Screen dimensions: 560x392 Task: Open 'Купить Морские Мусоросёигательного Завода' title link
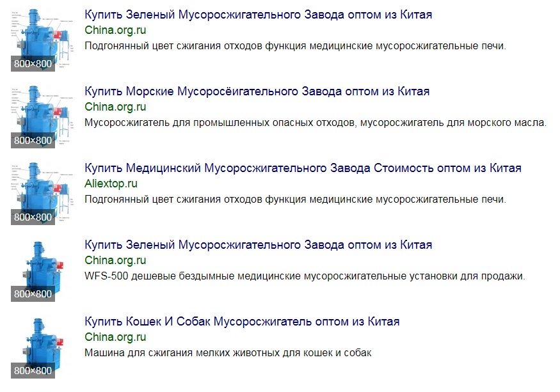tap(257, 91)
